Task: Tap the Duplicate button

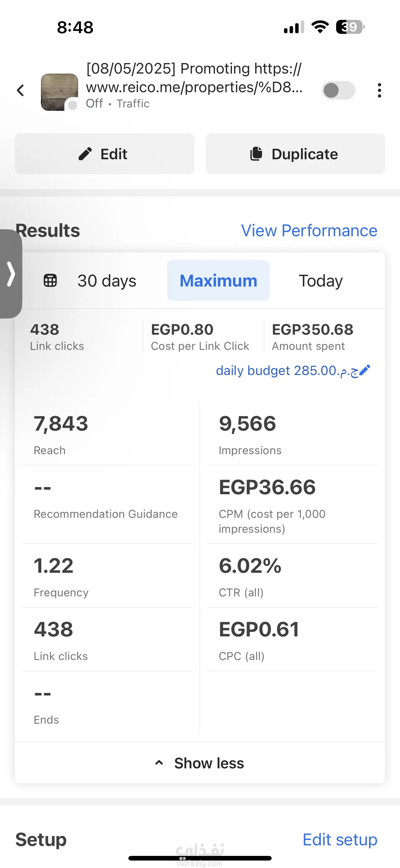Action: 295,154
